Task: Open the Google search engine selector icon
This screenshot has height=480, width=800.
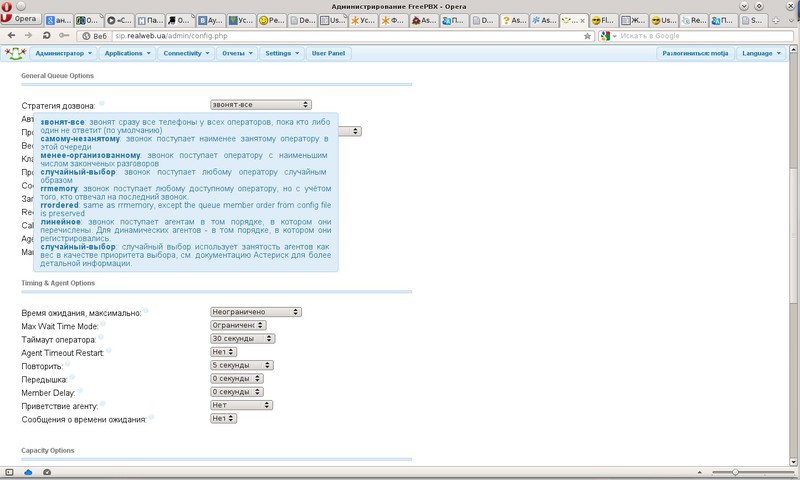Action: (x=606, y=36)
